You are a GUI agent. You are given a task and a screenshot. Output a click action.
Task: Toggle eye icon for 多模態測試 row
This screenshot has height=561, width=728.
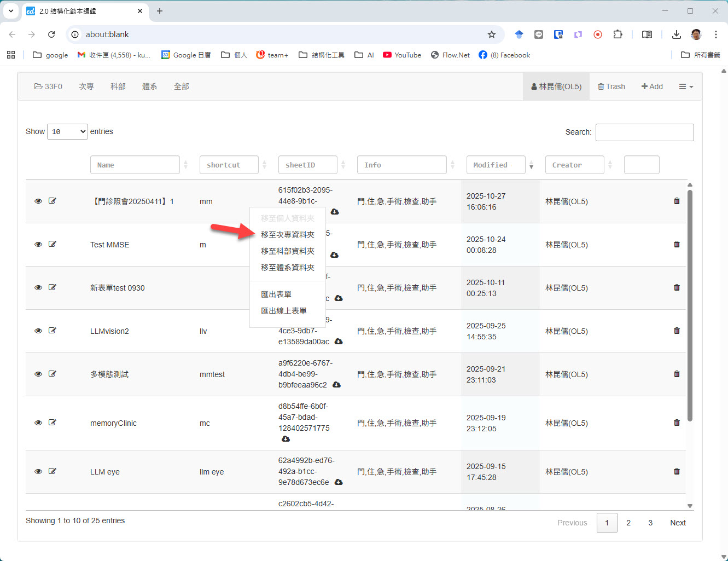pos(38,374)
